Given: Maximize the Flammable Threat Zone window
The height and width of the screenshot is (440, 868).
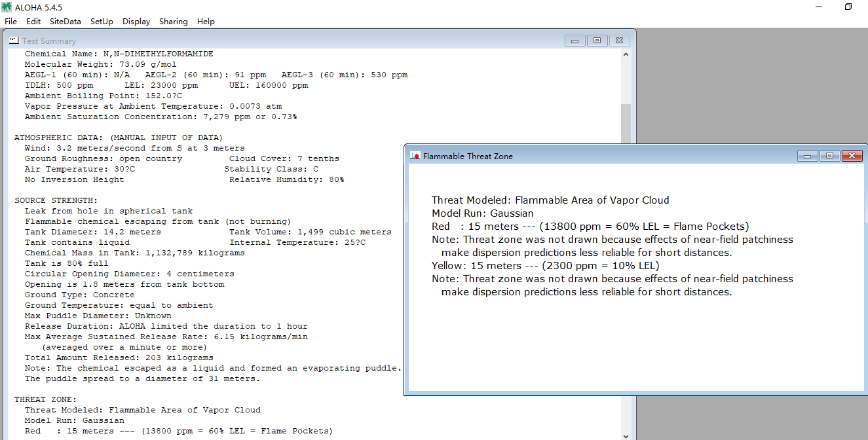Looking at the screenshot, I should 829,156.
